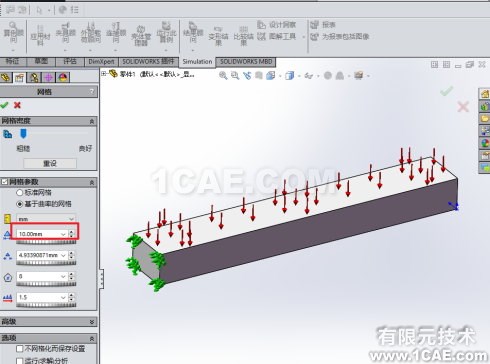Viewport: 490px width, 364px height.
Task: Check 运行(求解)分析 run analysis checkbox
Action: (x=20, y=361)
